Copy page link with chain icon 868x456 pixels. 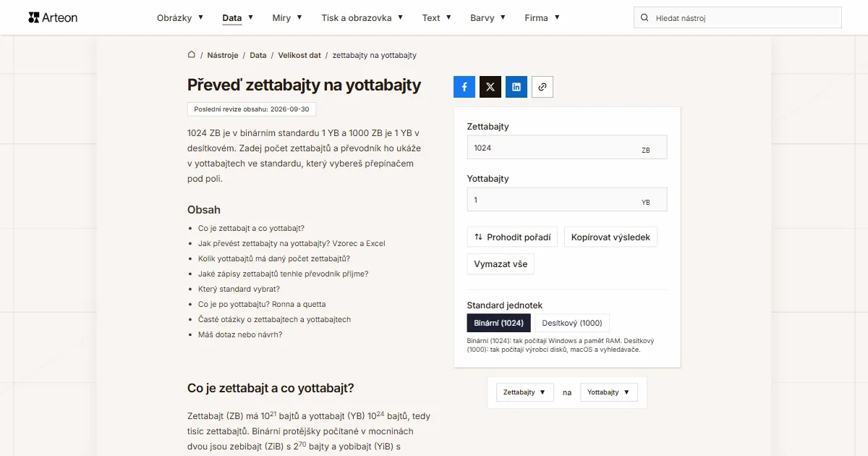click(x=542, y=87)
